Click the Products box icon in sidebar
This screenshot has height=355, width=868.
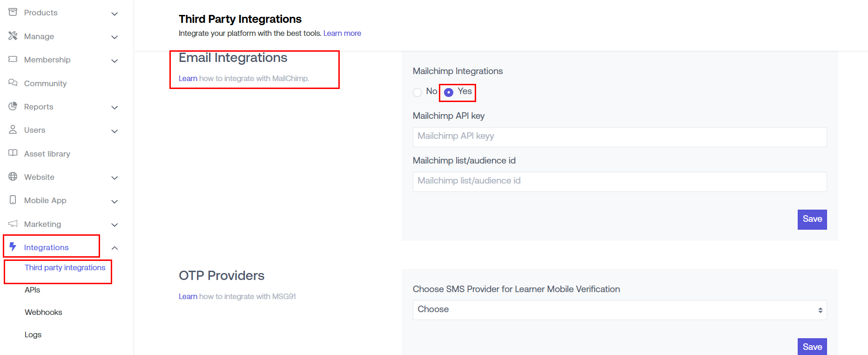(x=13, y=12)
